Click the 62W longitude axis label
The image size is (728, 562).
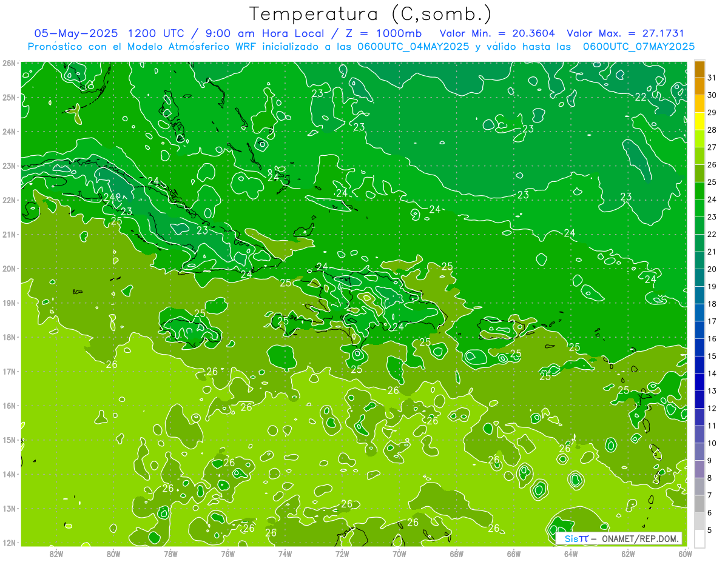(628, 554)
